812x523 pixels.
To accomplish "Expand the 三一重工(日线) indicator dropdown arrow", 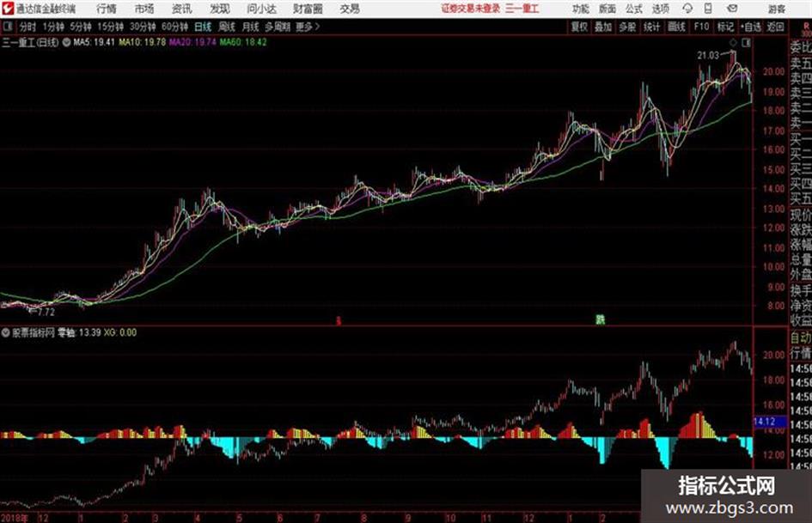I will (x=66, y=42).
